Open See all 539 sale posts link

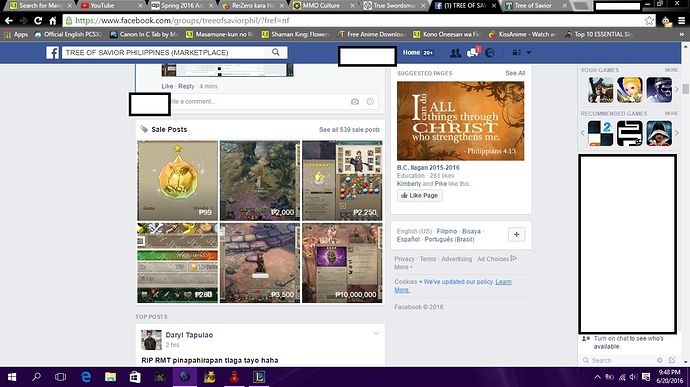[349, 130]
